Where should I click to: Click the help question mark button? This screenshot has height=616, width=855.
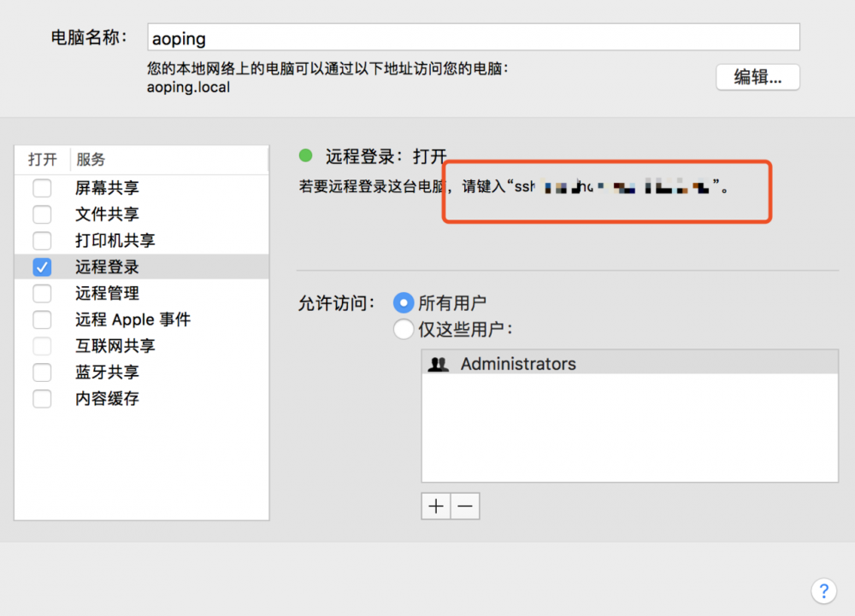(823, 590)
